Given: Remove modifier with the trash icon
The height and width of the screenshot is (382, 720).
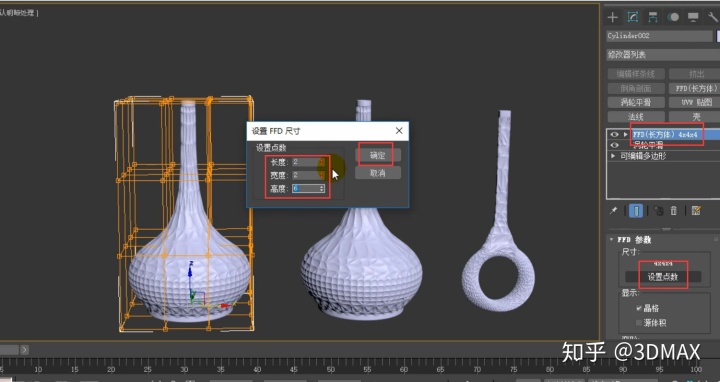Looking at the screenshot, I should (674, 211).
